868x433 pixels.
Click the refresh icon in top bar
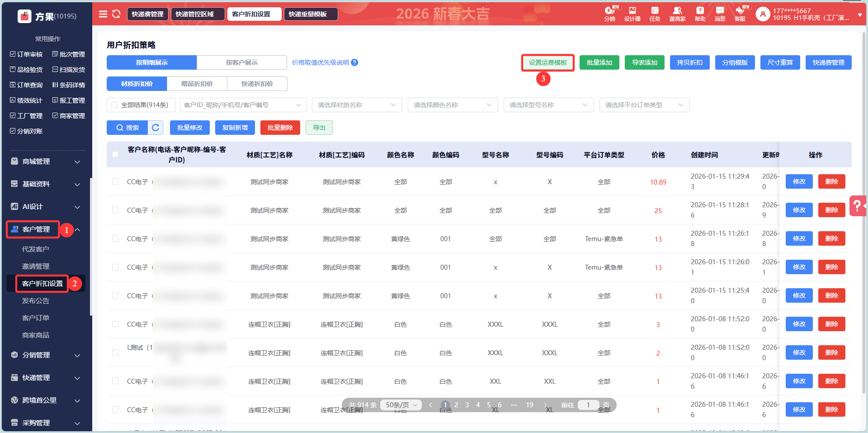click(116, 14)
